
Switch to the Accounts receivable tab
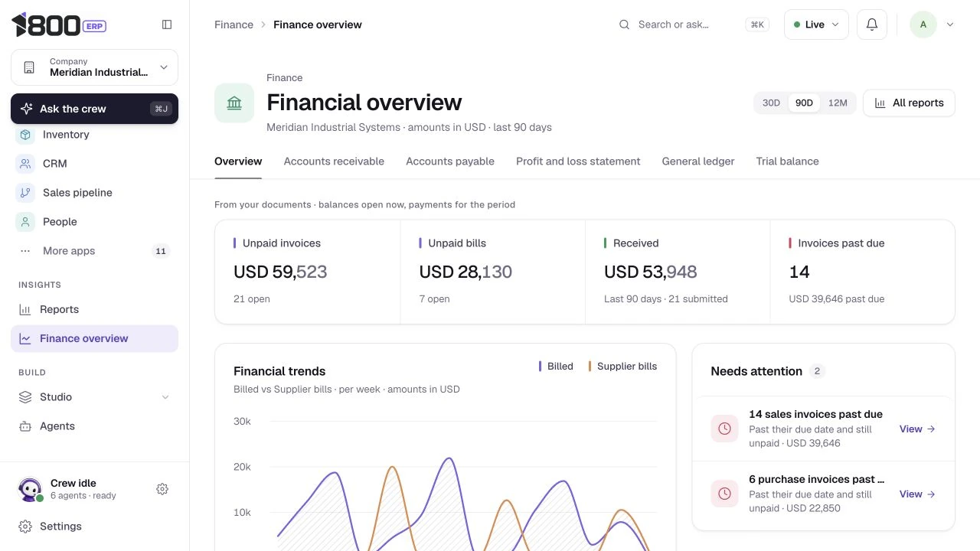pyautogui.click(x=334, y=161)
